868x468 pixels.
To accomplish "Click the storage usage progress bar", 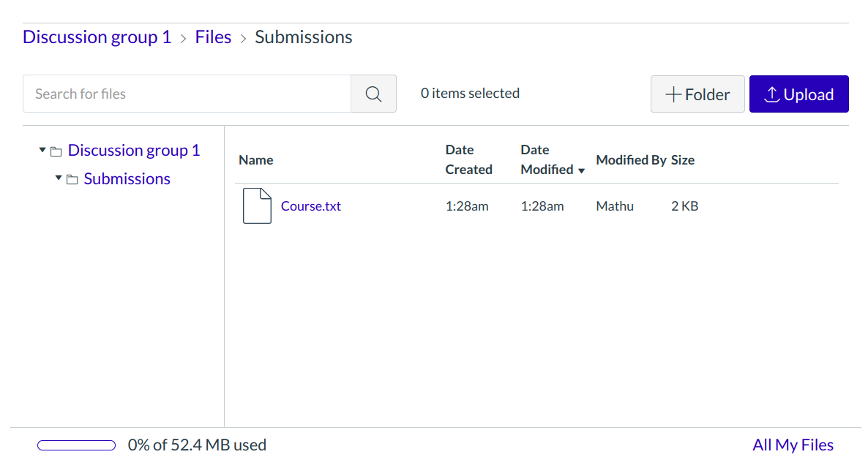I will 76,445.
